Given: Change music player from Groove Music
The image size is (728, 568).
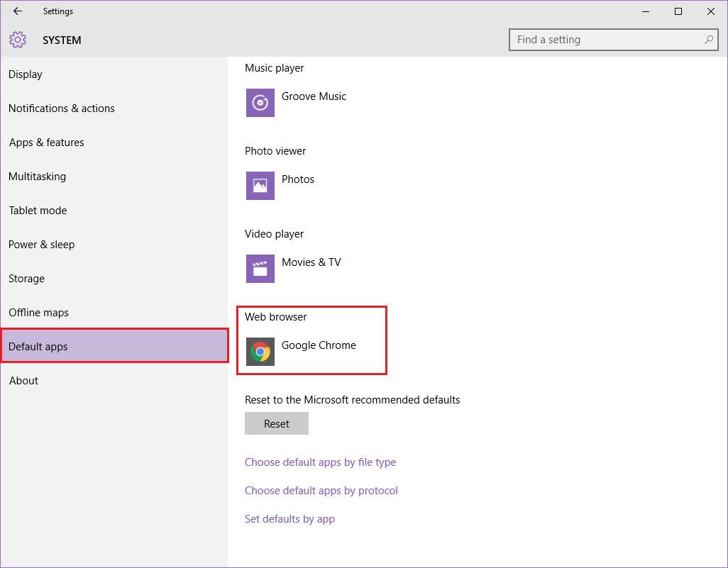Looking at the screenshot, I should (x=296, y=103).
